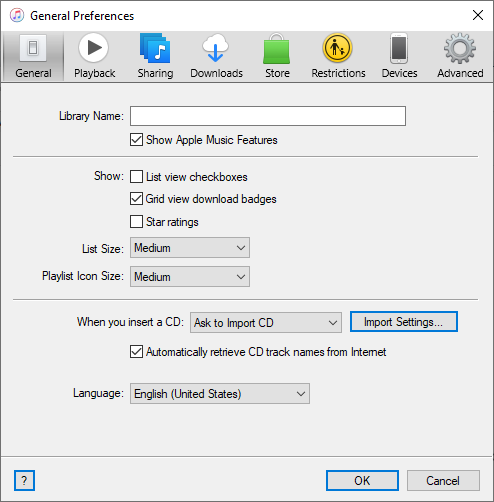Open the Language dropdown menu

(x=220, y=393)
